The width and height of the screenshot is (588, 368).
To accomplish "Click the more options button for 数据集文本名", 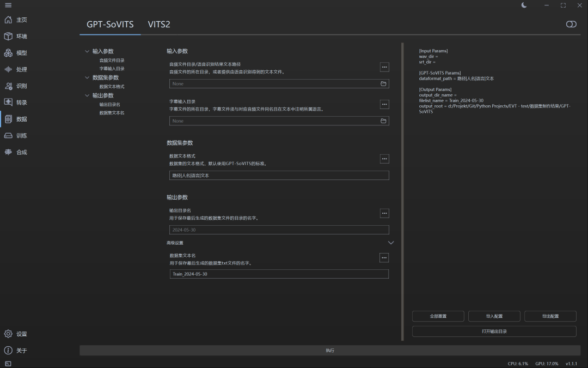I will (384, 257).
